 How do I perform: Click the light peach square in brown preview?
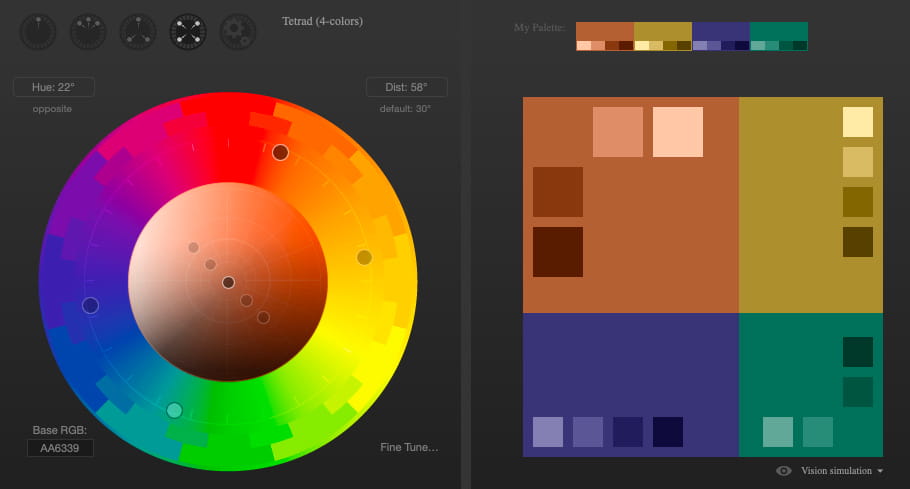tap(678, 132)
